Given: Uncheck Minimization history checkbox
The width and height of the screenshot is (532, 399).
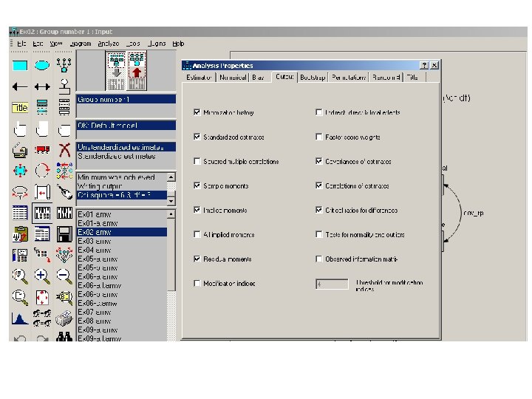Looking at the screenshot, I should (197, 112).
